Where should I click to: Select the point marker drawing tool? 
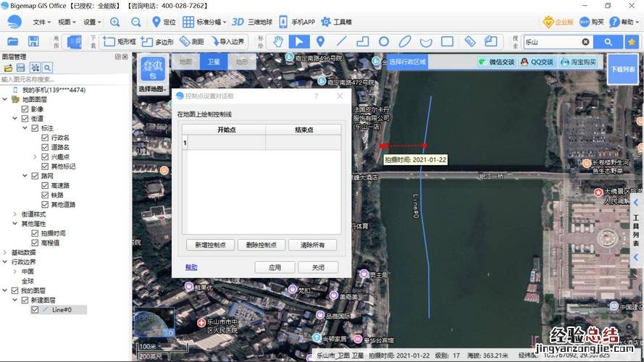[321, 41]
